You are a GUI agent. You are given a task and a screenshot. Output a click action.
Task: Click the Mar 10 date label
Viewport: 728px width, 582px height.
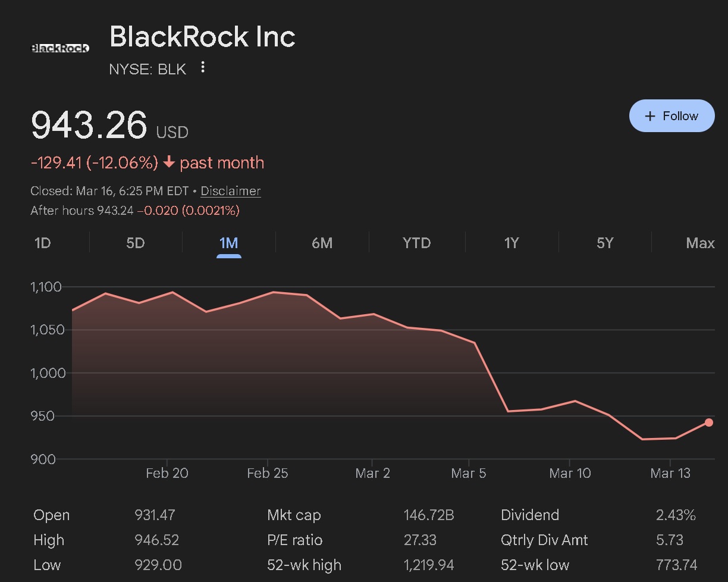click(x=570, y=473)
